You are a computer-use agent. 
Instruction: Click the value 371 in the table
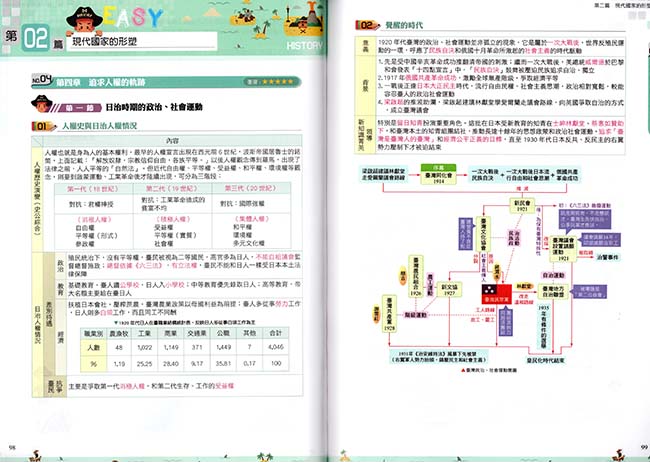pos(197,347)
